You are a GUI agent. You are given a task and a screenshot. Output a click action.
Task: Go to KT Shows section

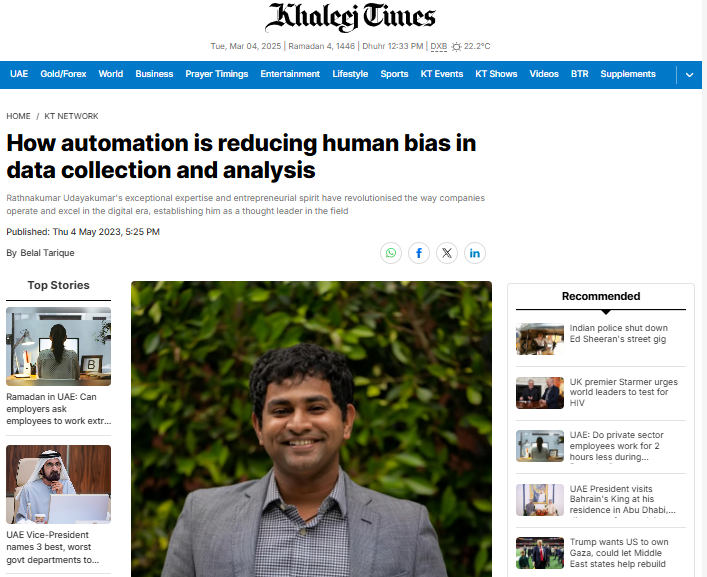[x=496, y=74]
